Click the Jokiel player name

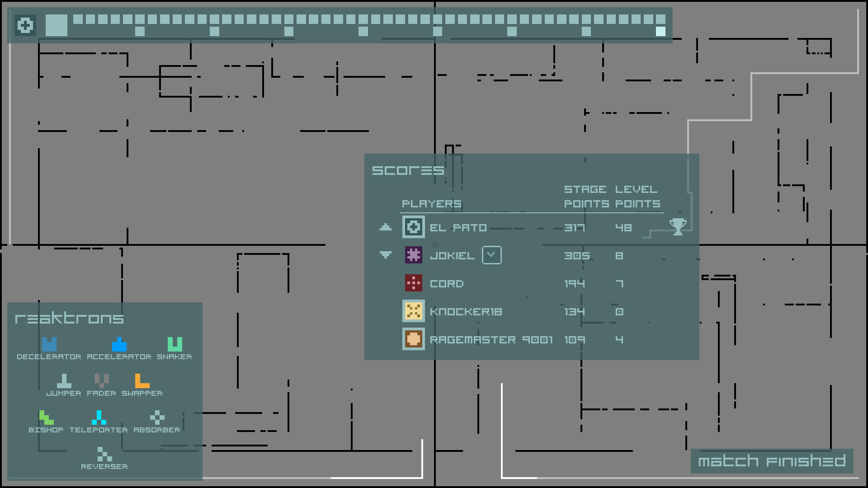point(452,256)
